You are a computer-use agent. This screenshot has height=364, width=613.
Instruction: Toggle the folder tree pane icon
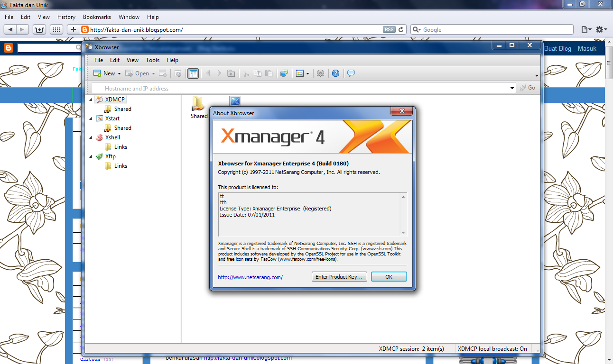(193, 73)
